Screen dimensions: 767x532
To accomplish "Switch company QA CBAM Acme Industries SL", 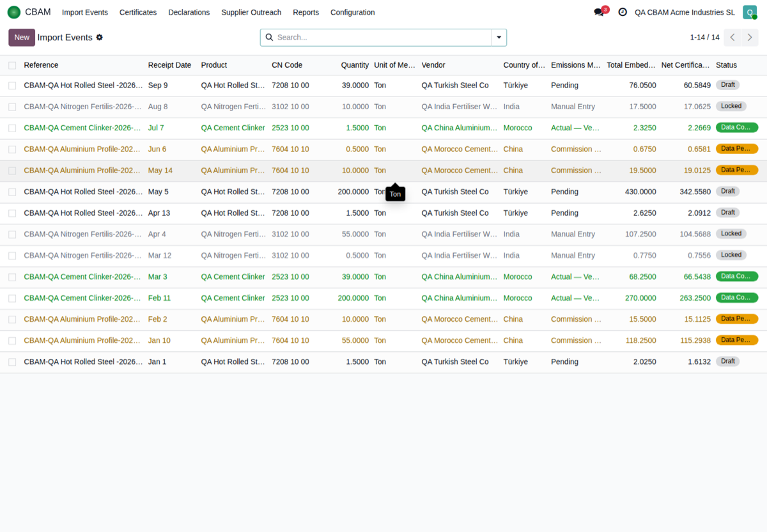I will tap(685, 12).
